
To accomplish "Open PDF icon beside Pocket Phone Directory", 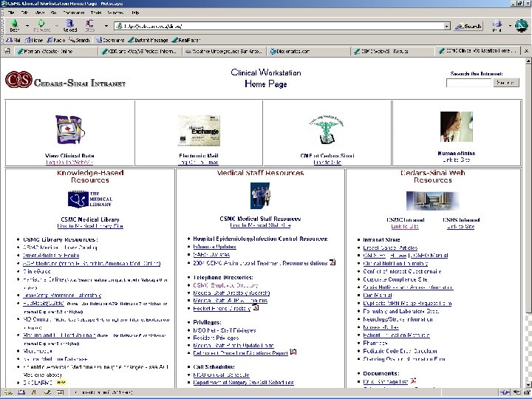I will (x=256, y=307).
